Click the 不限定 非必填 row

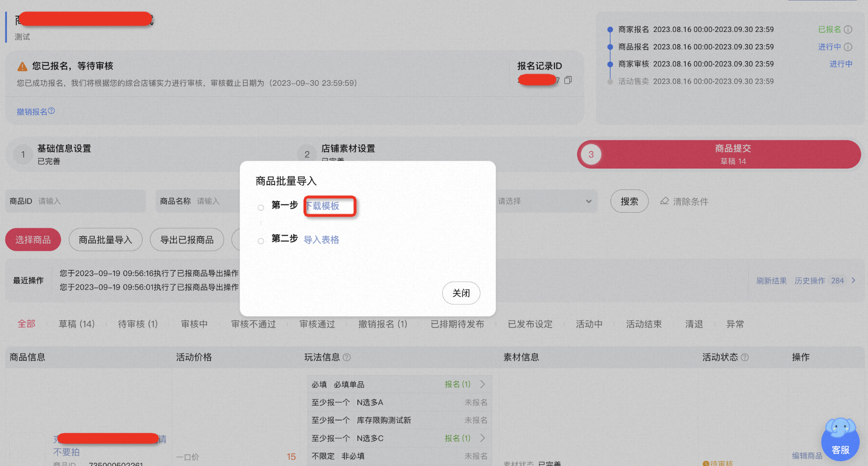point(400,456)
